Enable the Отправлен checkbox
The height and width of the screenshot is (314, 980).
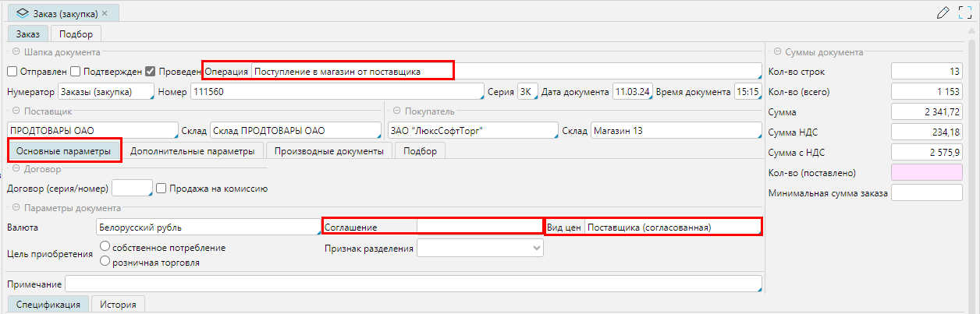click(x=12, y=71)
